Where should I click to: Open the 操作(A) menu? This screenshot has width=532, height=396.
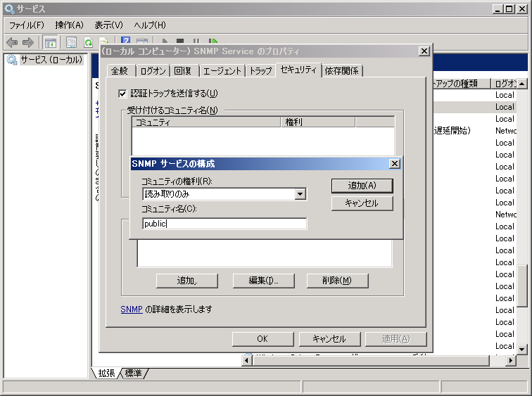click(69, 25)
